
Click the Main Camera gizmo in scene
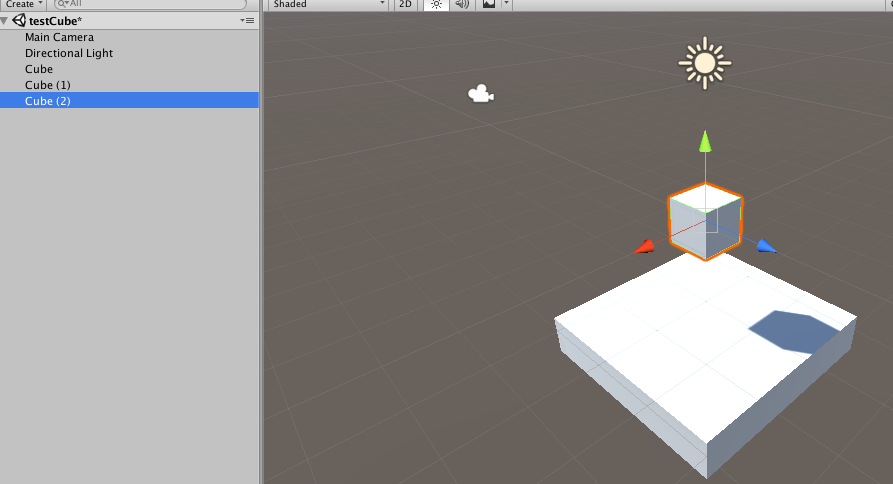[x=481, y=94]
